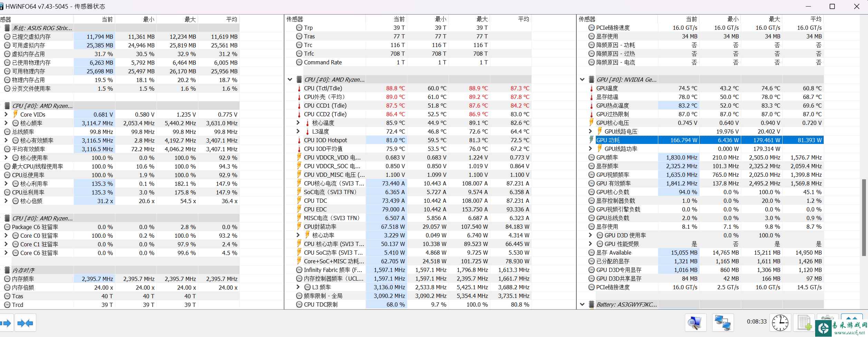Click lightning icon beside Core VIDs

tap(15, 114)
